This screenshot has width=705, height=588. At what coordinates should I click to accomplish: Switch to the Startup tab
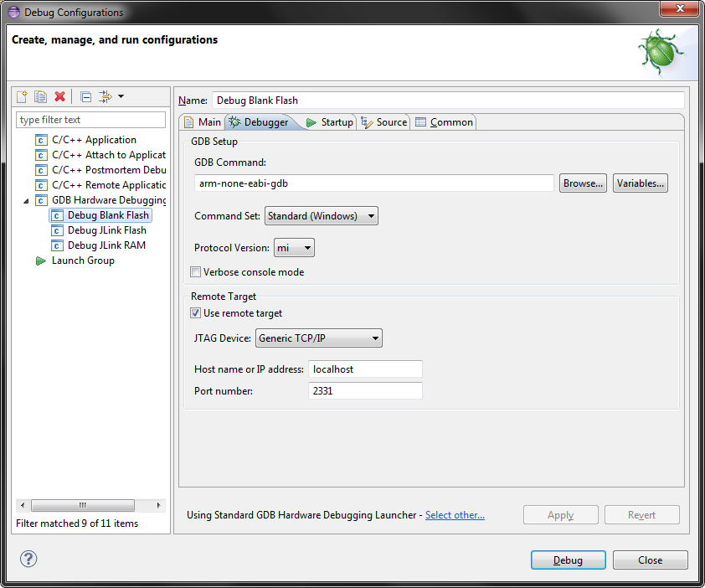pyautogui.click(x=332, y=121)
